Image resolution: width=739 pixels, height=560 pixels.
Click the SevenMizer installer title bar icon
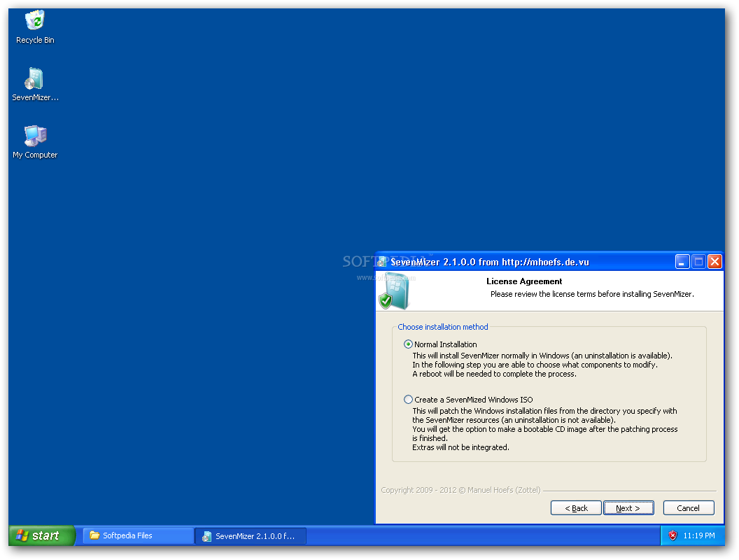coord(382,262)
